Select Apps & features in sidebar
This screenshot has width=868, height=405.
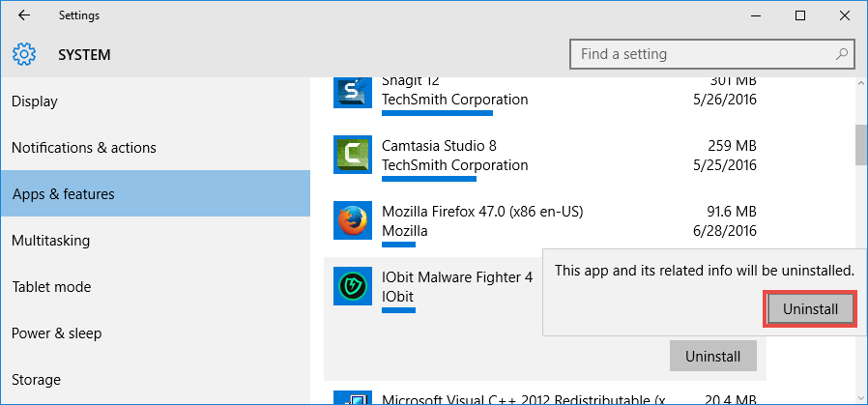(156, 193)
